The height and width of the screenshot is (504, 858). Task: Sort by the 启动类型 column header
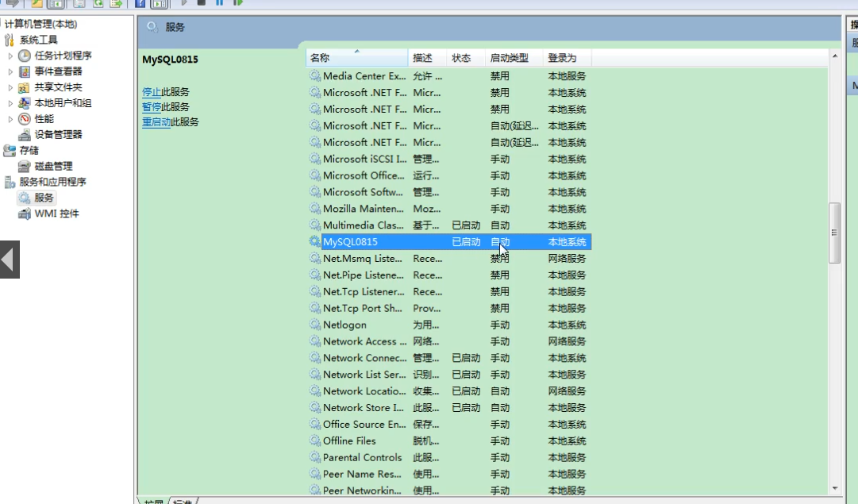click(x=509, y=58)
